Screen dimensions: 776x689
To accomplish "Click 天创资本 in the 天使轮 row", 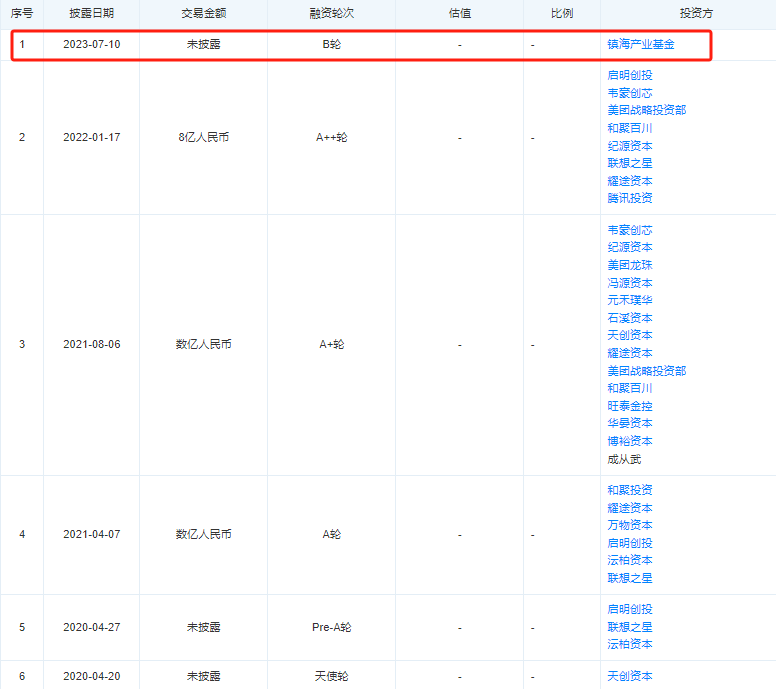I will [x=630, y=677].
